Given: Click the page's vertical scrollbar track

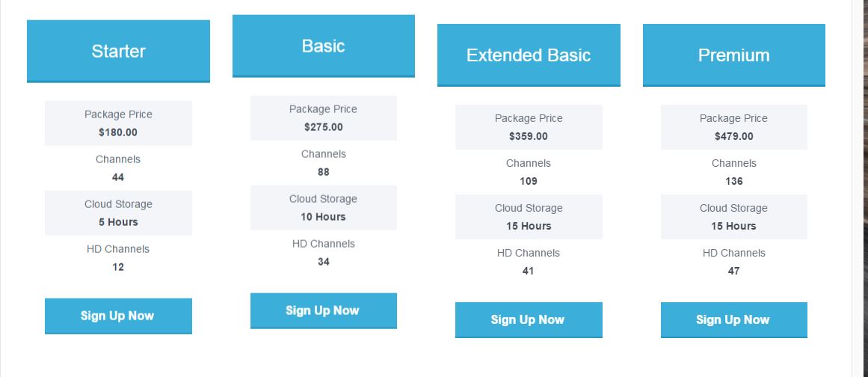Looking at the screenshot, I should tap(858, 188).
